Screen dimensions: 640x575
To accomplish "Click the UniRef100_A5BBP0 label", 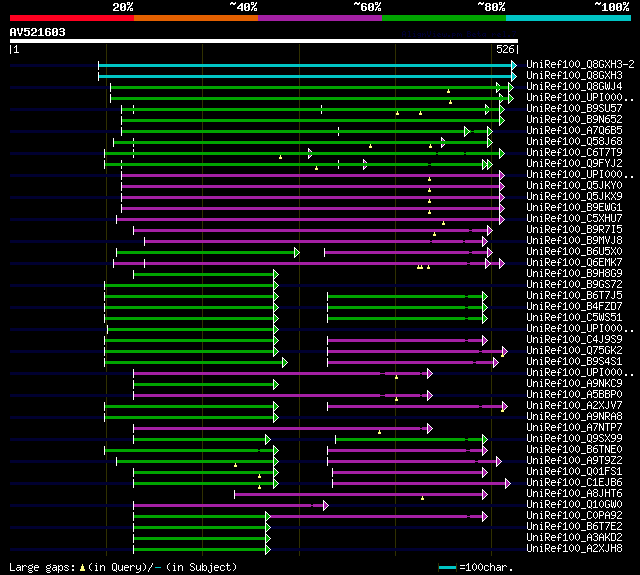I will pyautogui.click(x=574, y=395).
